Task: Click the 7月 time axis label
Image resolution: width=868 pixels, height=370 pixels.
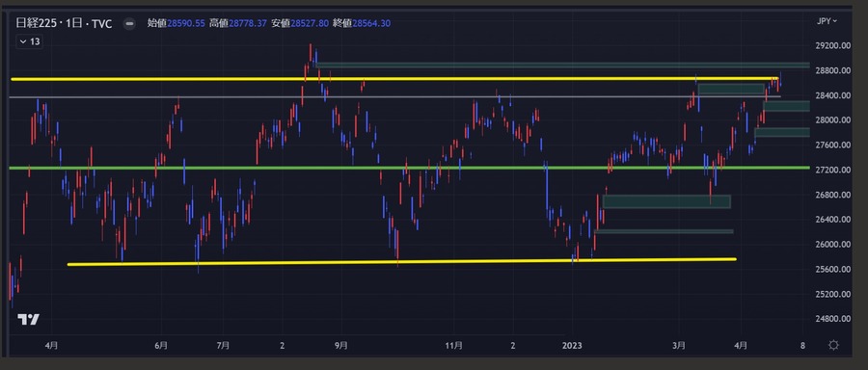Action: coord(223,346)
